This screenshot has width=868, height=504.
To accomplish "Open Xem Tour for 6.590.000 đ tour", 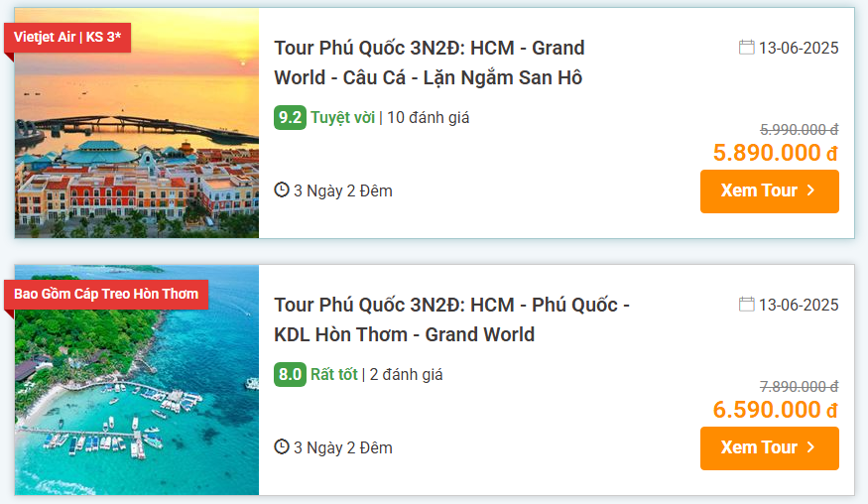I will pos(770,448).
